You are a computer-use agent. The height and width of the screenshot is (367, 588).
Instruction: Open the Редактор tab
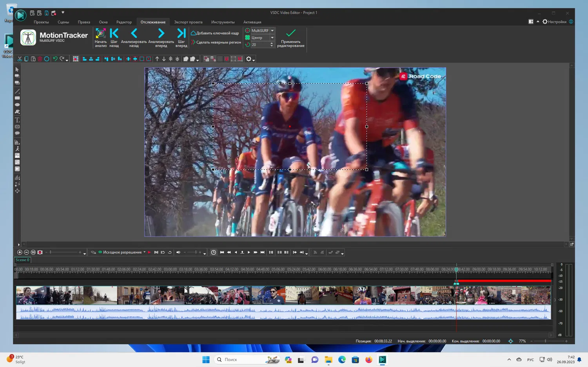tap(124, 22)
